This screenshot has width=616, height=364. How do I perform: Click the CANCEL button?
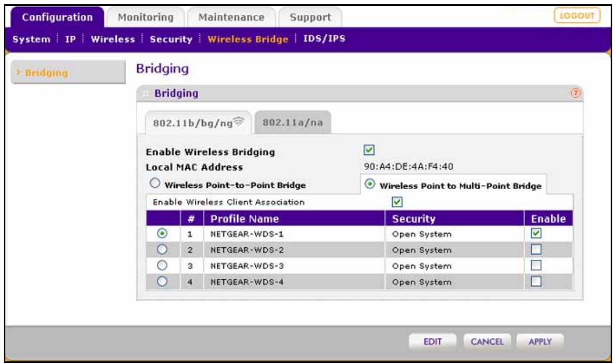[487, 342]
